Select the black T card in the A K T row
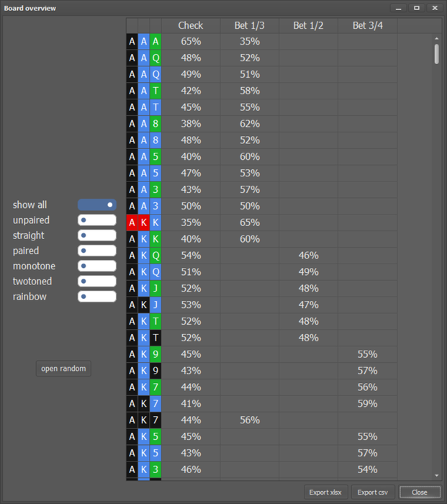 pyautogui.click(x=155, y=338)
